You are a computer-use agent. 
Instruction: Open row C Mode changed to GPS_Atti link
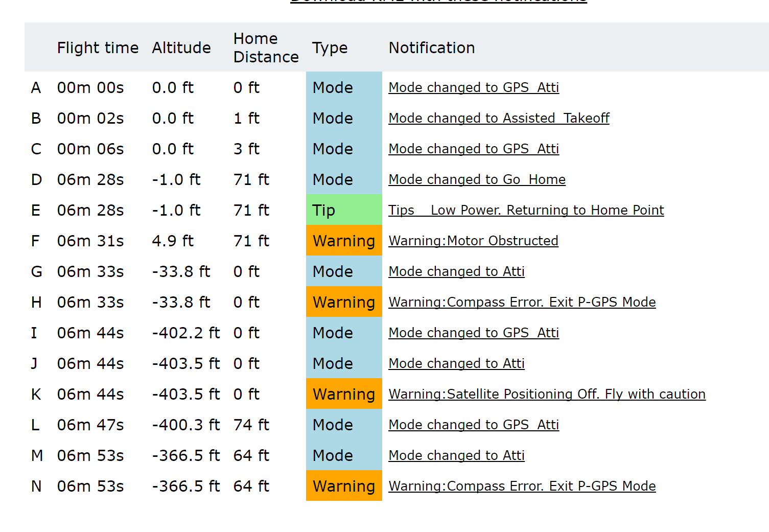click(x=474, y=149)
